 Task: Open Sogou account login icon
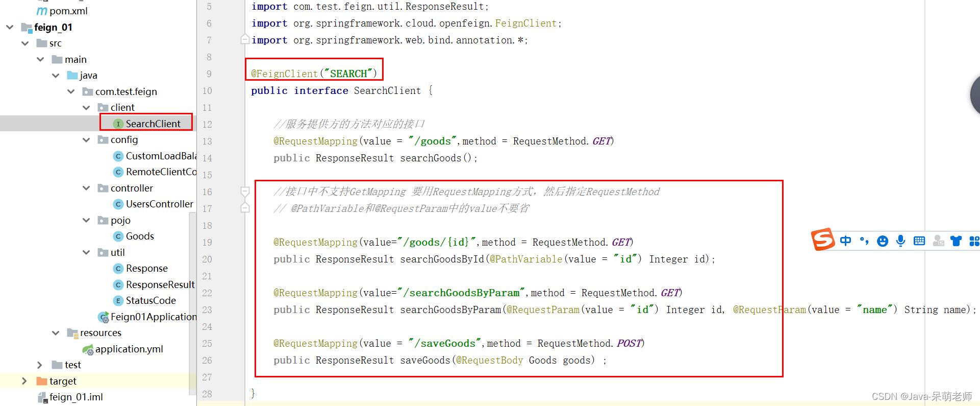[x=938, y=241]
